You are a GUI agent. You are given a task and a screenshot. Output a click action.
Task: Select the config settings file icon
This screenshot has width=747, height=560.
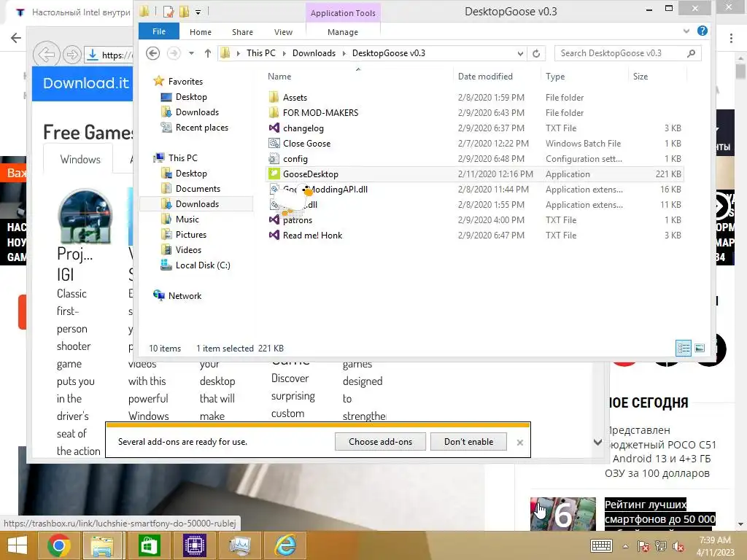[274, 158]
